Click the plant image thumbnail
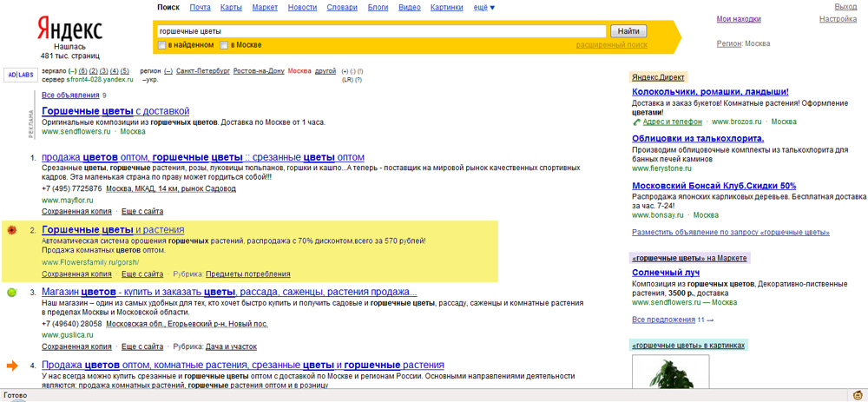Viewport: 868px width, 402px height. [x=670, y=370]
